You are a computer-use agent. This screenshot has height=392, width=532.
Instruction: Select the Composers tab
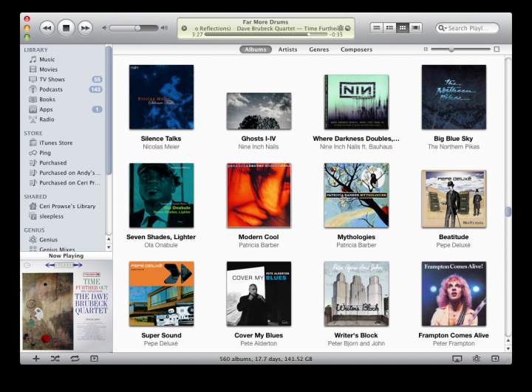click(357, 49)
